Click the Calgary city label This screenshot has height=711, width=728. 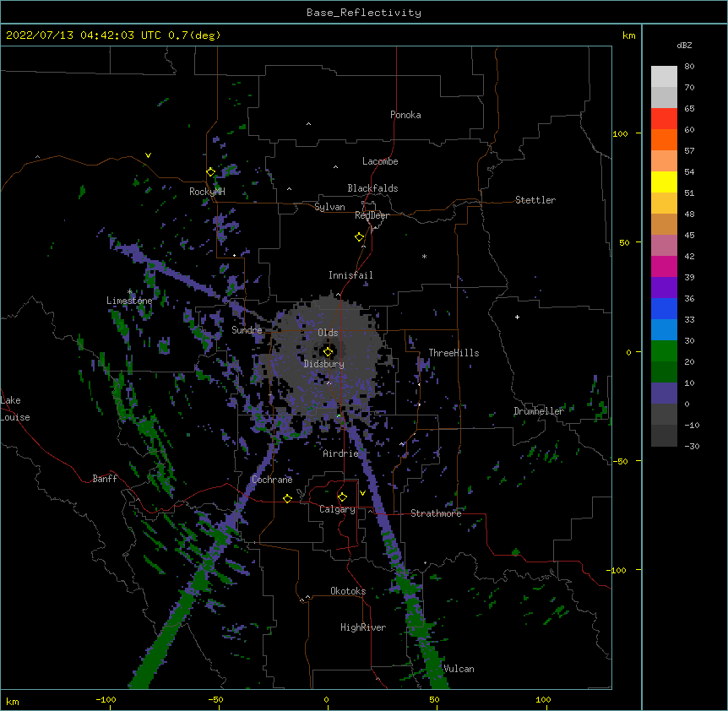pos(338,509)
